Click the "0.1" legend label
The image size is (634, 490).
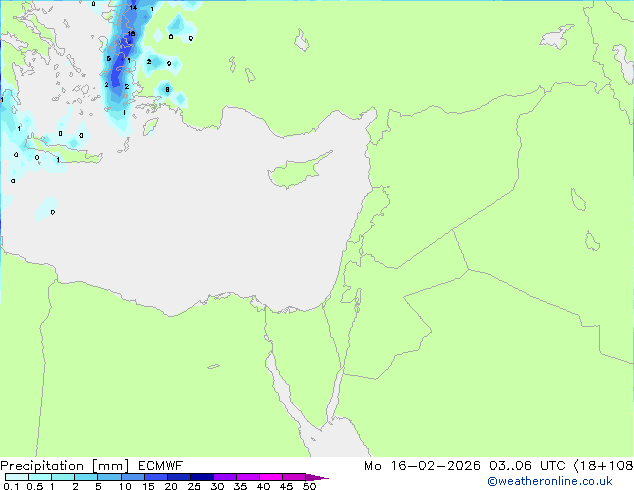tap(11, 486)
